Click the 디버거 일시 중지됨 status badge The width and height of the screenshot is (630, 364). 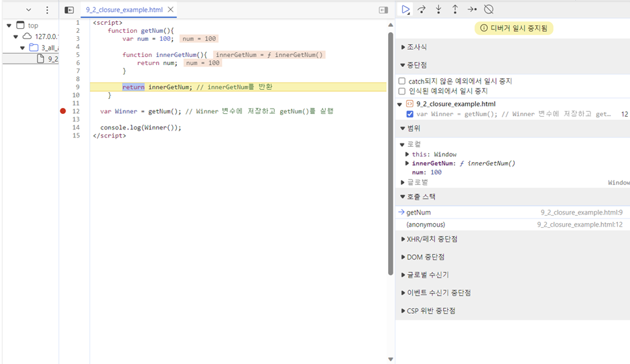coord(514,28)
